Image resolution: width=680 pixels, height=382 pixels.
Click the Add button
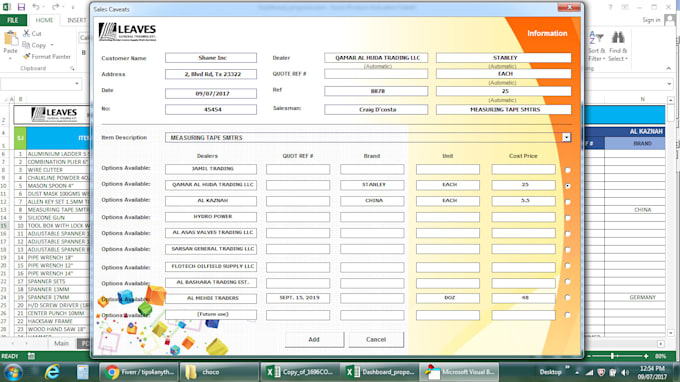tap(314, 340)
